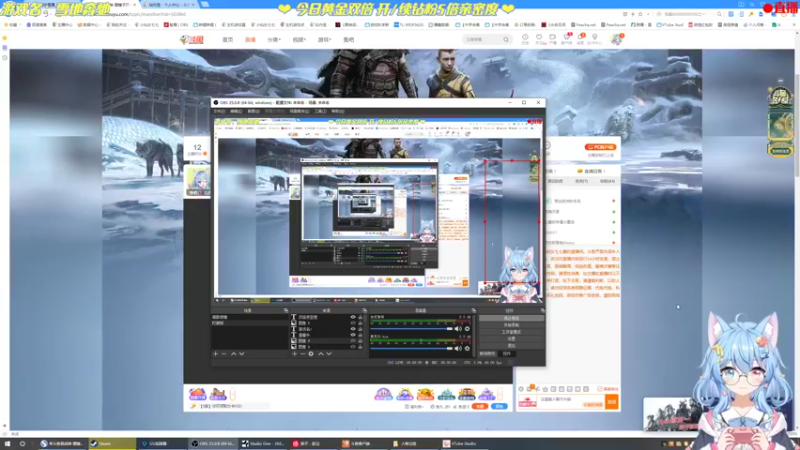This screenshot has width=800, height=450.
Task: Toggle visibility of the fifth source row
Action: point(353,341)
